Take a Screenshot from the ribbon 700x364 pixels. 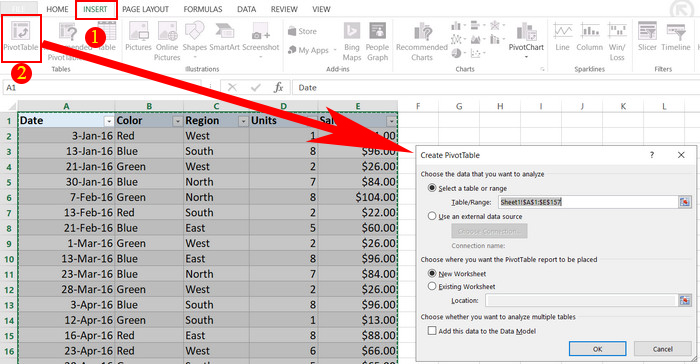pyautogui.click(x=261, y=38)
